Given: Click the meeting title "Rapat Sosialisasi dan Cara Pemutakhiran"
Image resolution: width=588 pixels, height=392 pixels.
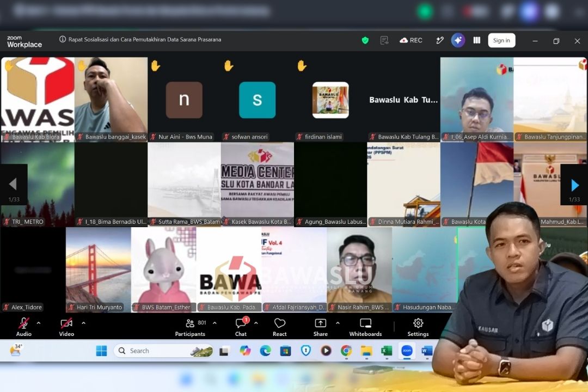Looking at the screenshot, I should (x=145, y=39).
